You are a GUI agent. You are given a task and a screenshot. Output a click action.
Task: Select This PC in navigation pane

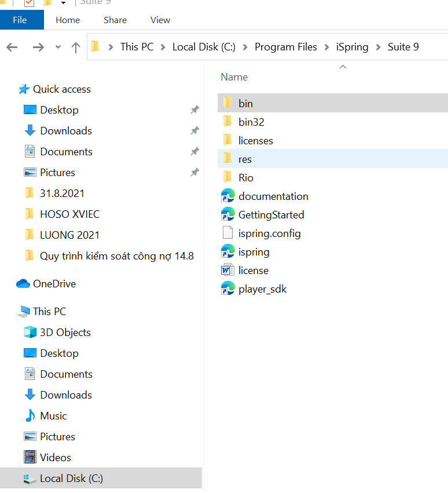49,311
